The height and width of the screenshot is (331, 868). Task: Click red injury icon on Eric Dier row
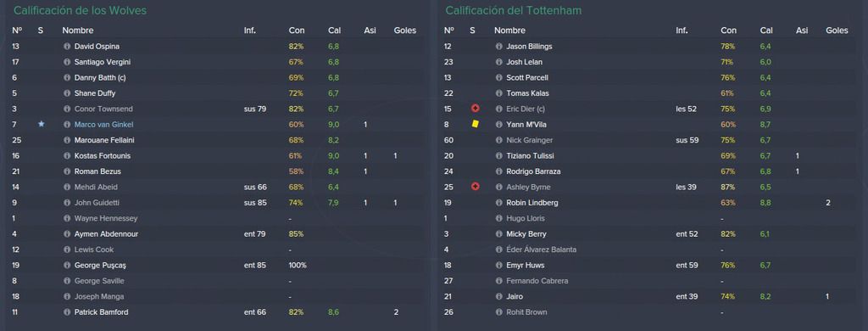pyautogui.click(x=475, y=109)
